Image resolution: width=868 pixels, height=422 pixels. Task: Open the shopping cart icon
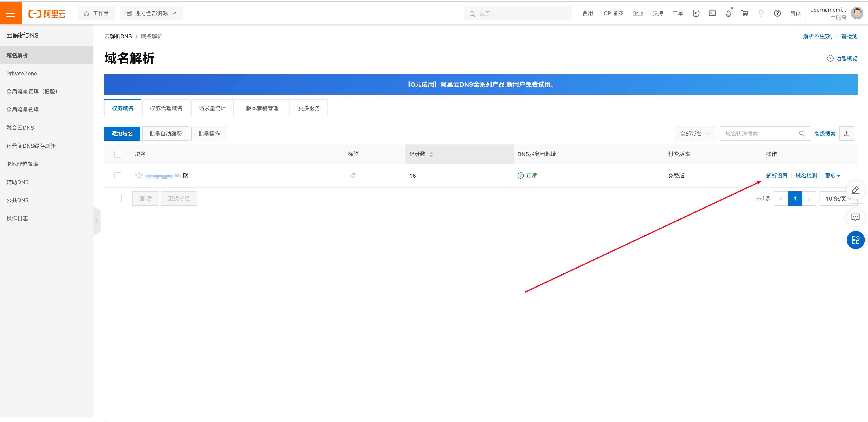coord(745,13)
